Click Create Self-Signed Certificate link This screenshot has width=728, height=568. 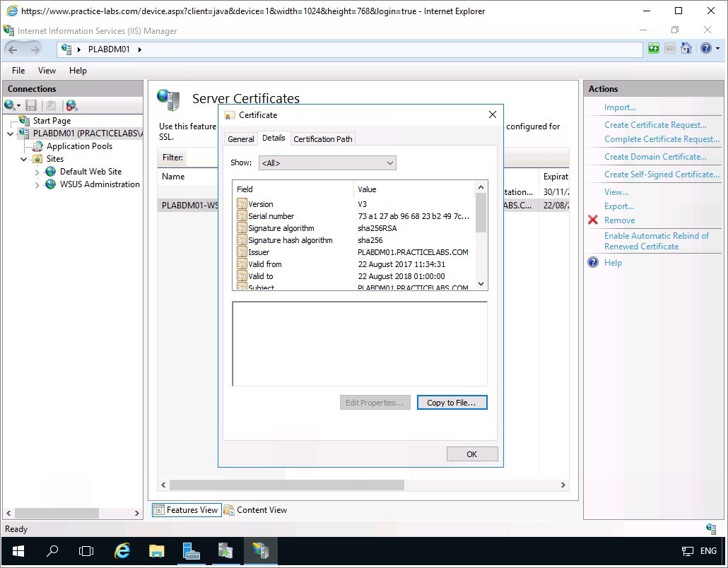coord(662,174)
